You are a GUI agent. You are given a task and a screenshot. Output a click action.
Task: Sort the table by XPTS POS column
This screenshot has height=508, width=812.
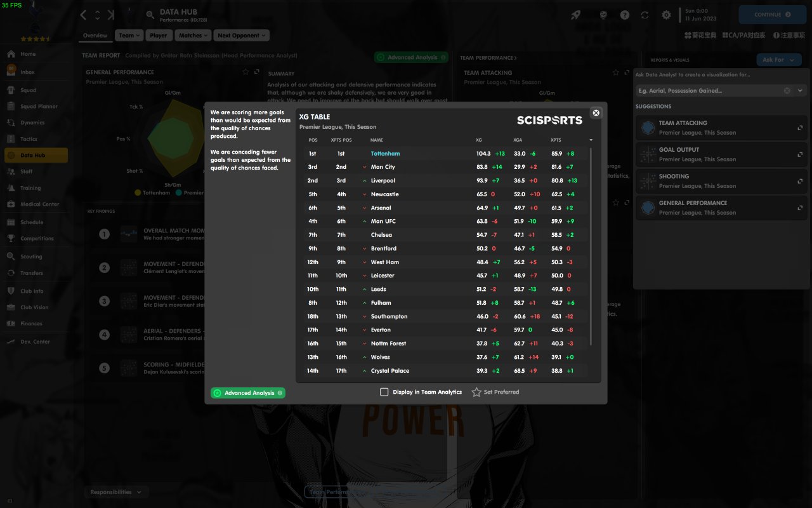[x=341, y=140]
